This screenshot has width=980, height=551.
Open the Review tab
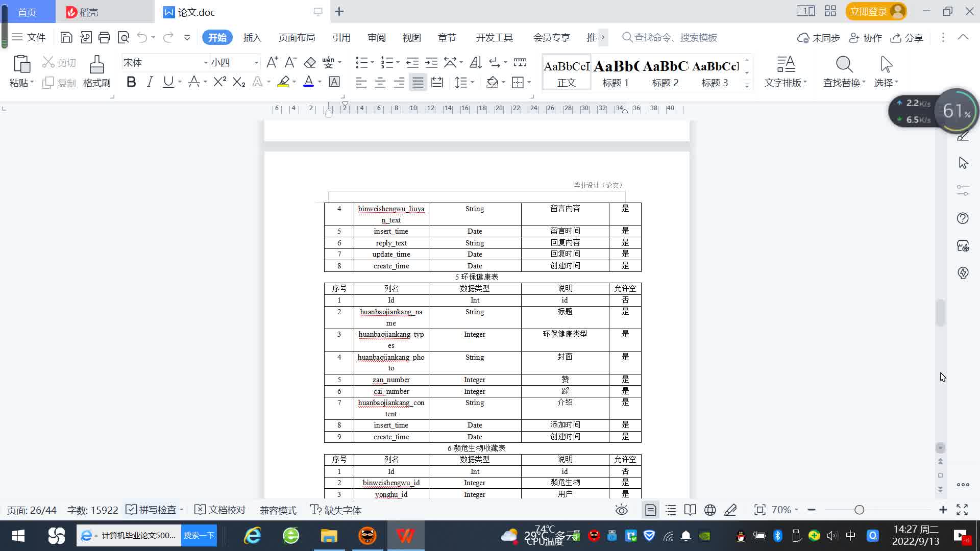click(x=377, y=37)
